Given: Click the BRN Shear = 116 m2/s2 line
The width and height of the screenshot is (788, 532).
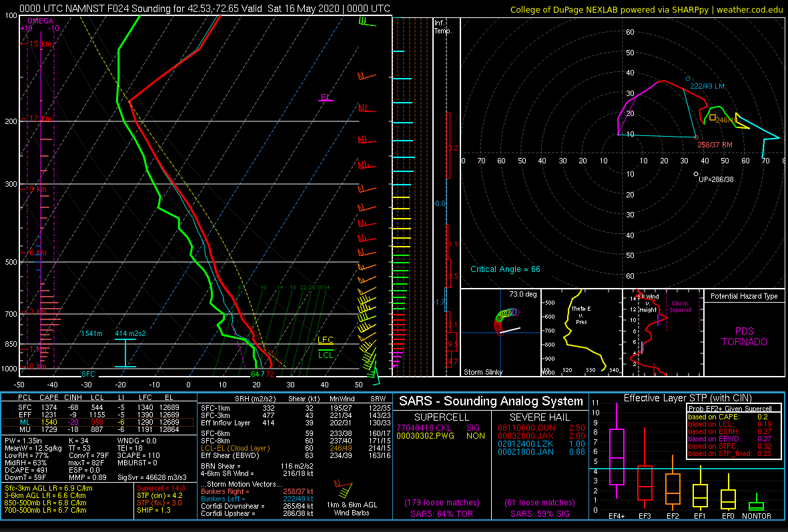Looking at the screenshot, I should (257, 466).
